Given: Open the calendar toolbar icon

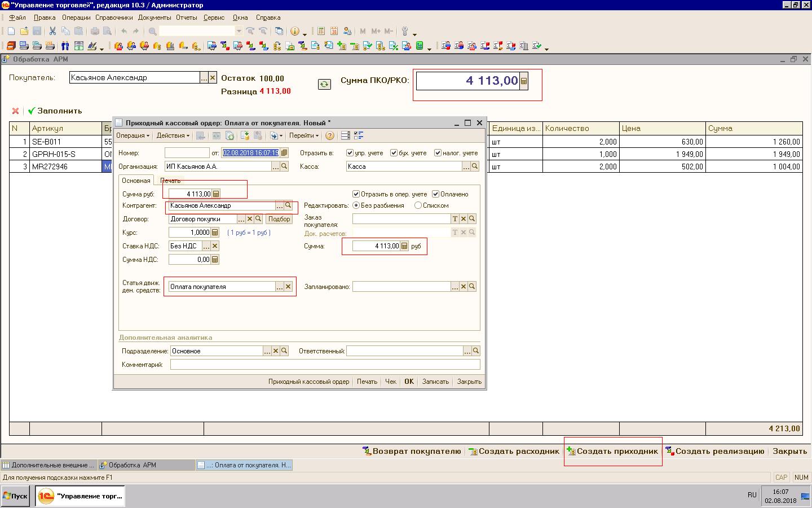Looking at the screenshot, I should click(x=334, y=32).
